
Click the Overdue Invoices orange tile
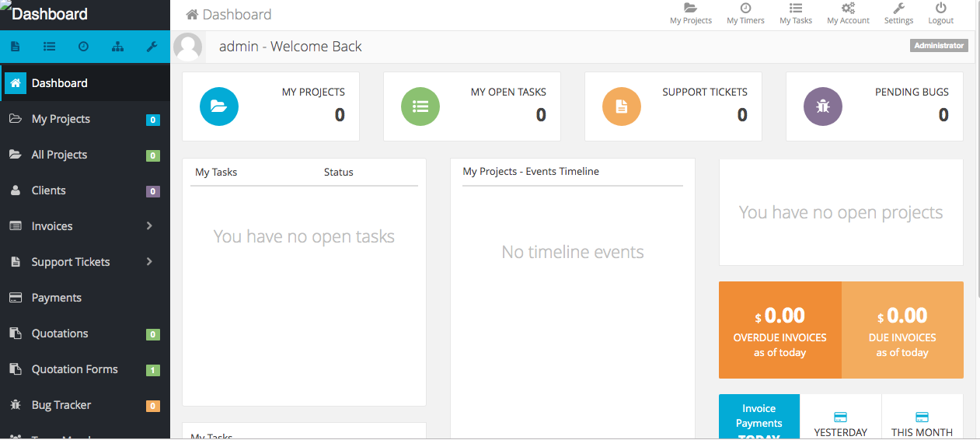[779, 330]
